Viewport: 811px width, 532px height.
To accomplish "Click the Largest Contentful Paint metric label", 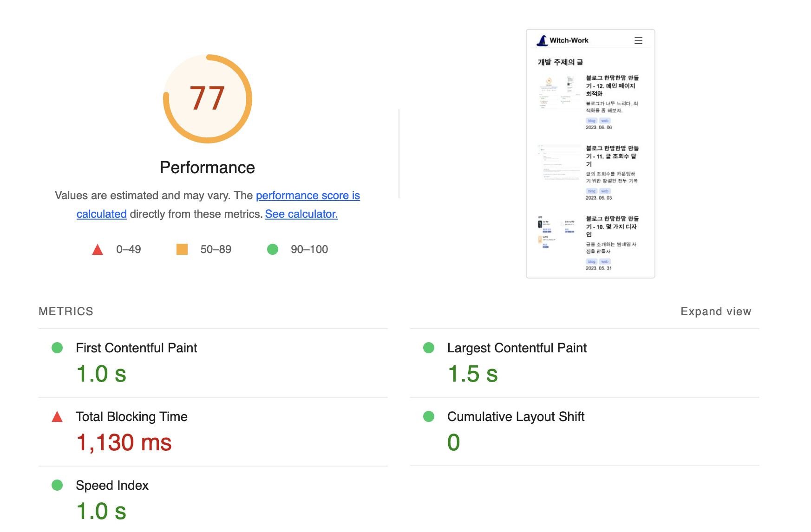I will [517, 348].
